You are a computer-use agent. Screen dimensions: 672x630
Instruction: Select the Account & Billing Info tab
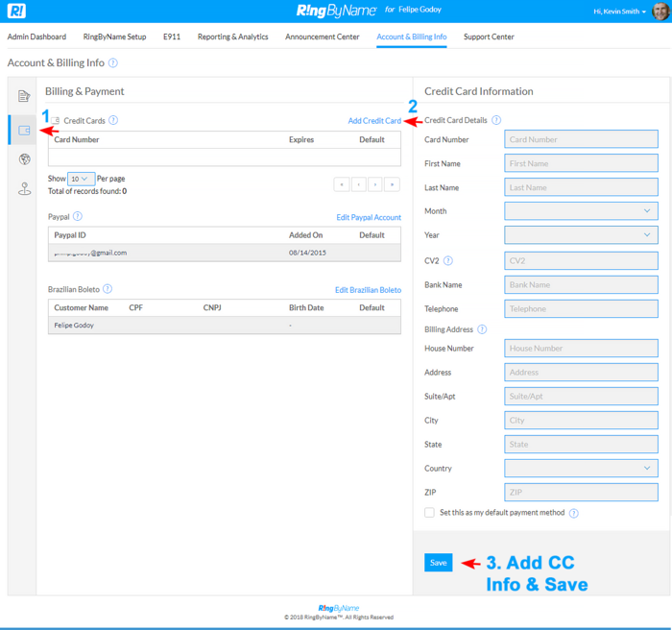coord(412,36)
